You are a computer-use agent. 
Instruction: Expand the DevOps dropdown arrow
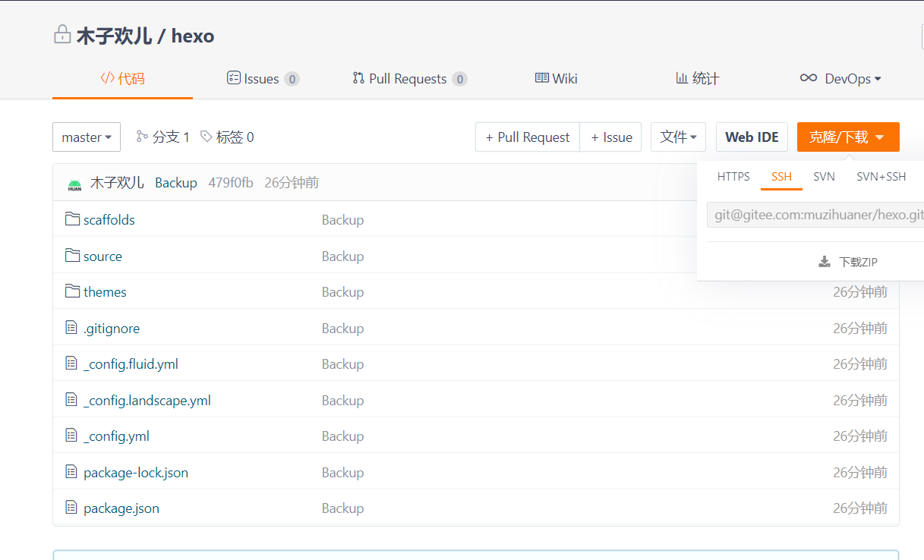(x=878, y=79)
